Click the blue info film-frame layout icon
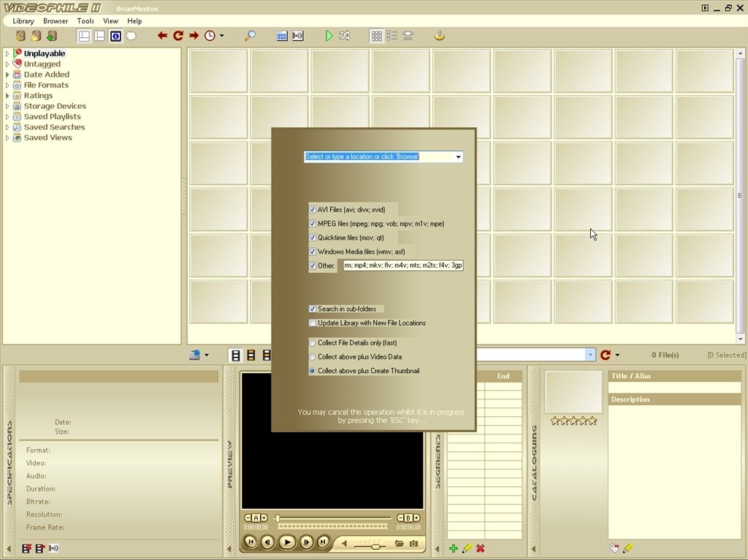The width and height of the screenshot is (748, 560). 115,36
